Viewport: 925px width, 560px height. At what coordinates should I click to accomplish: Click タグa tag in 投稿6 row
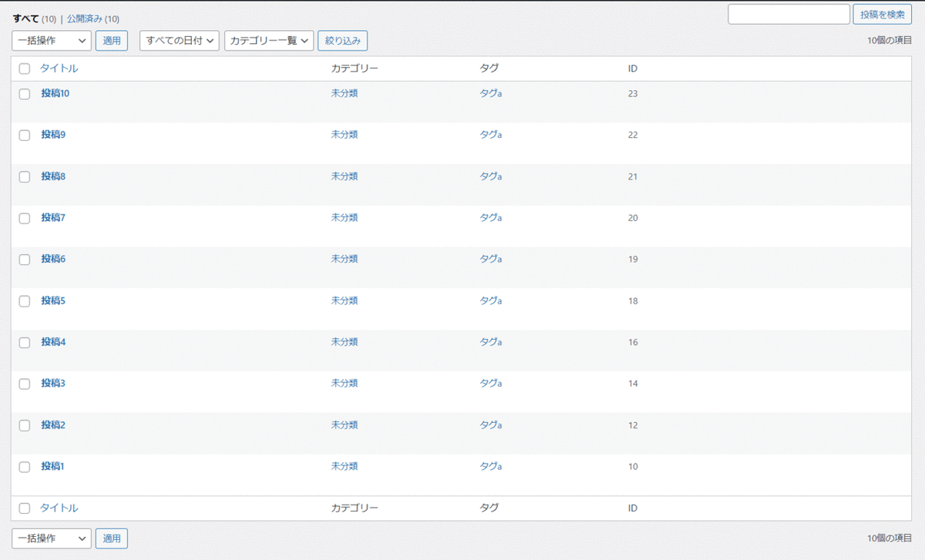coord(491,260)
